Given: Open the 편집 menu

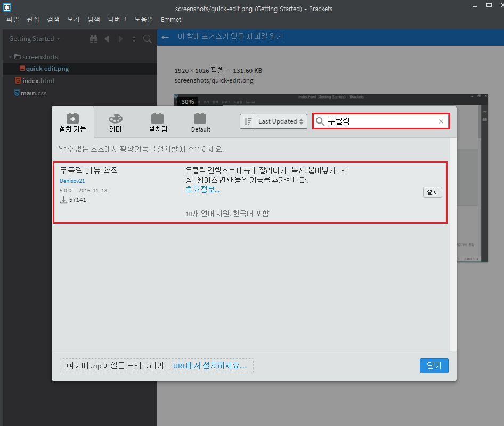Looking at the screenshot, I should pyautogui.click(x=33, y=19).
